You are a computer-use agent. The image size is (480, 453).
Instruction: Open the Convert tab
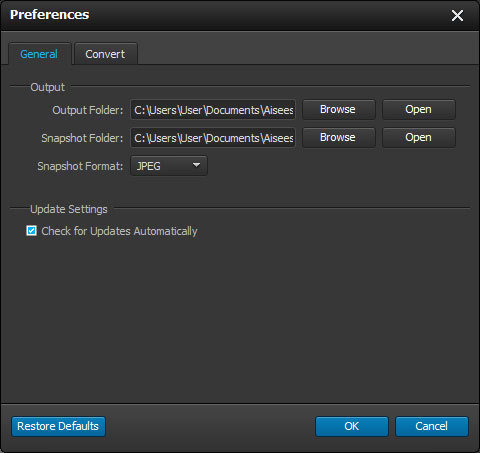click(105, 54)
